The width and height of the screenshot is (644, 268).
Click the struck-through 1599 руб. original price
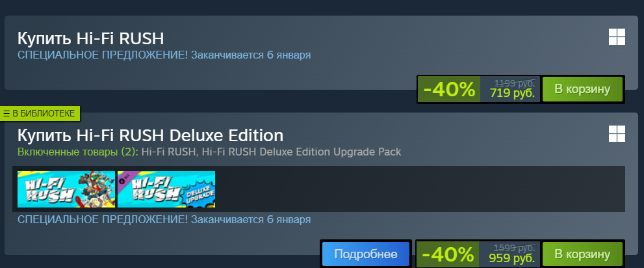[x=514, y=248]
